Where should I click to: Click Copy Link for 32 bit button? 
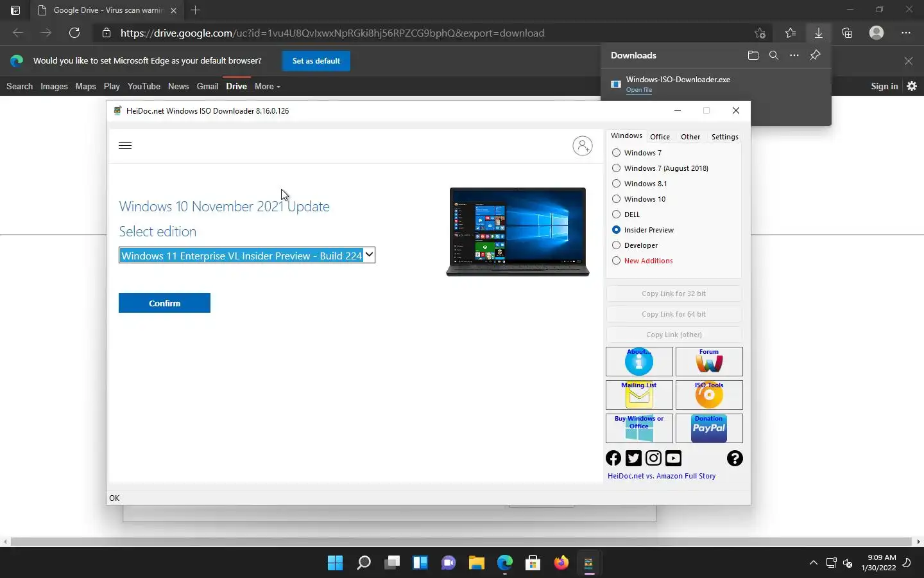pyautogui.click(x=674, y=293)
